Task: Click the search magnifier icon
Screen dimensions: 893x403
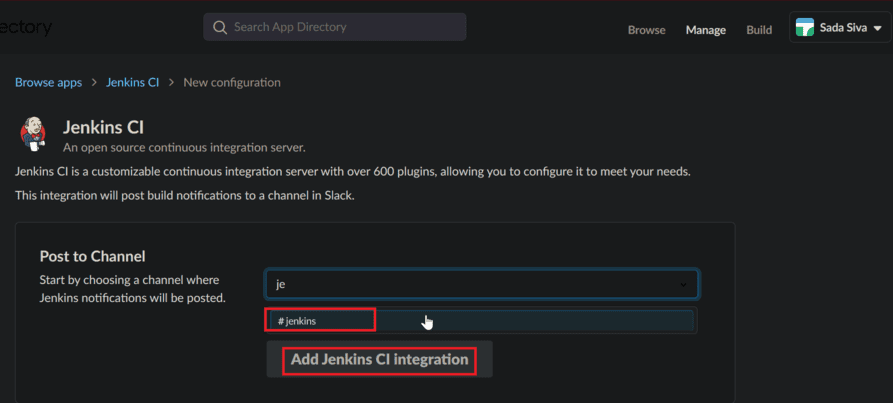Action: click(219, 27)
